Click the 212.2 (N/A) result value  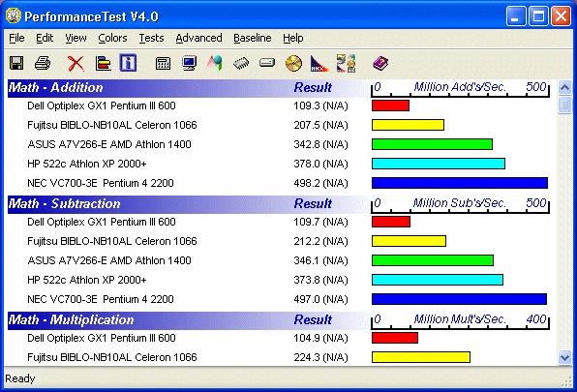(320, 241)
